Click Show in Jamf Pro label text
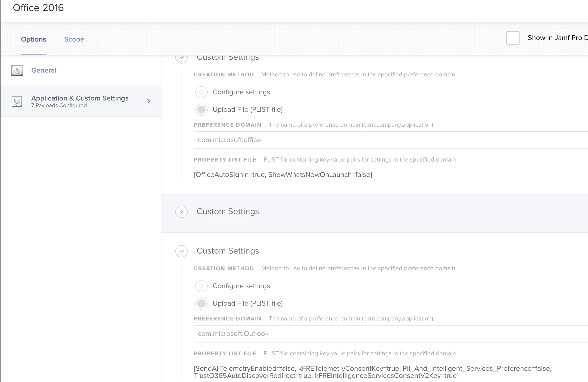The height and width of the screenshot is (382, 588). [x=558, y=38]
